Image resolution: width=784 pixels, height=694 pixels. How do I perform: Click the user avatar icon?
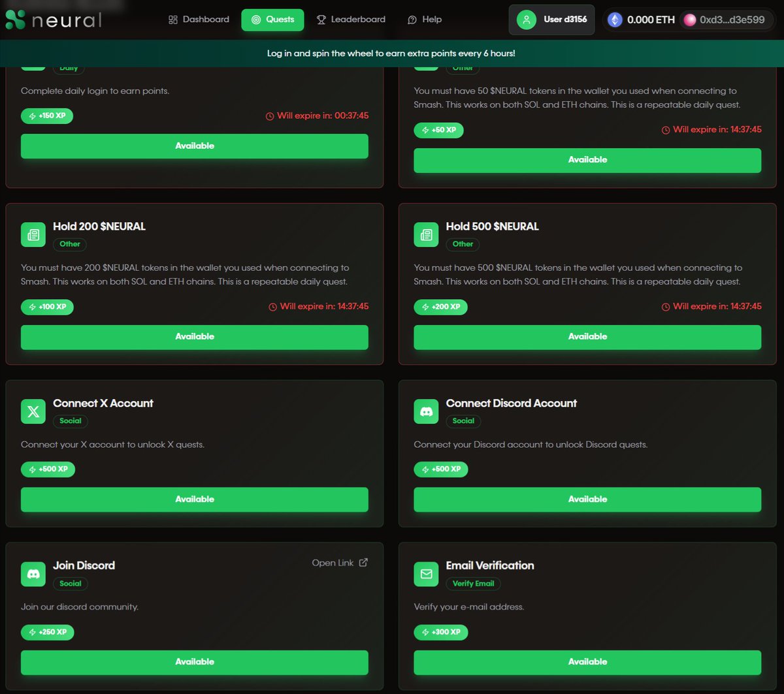pos(526,20)
